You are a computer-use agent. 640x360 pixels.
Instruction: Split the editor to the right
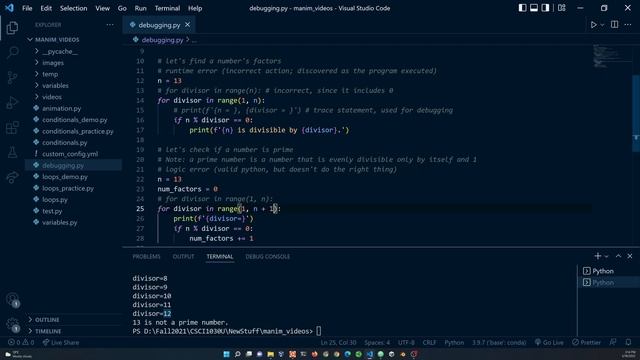[614, 24]
